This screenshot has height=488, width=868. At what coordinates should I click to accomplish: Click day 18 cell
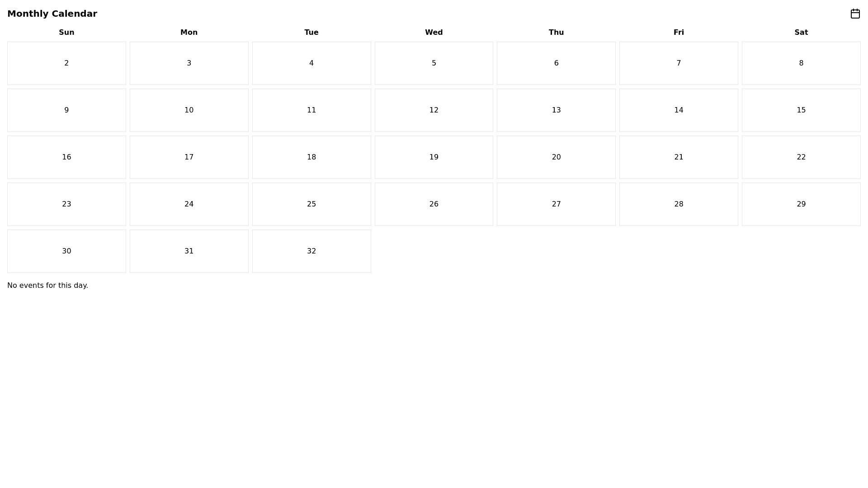(311, 157)
